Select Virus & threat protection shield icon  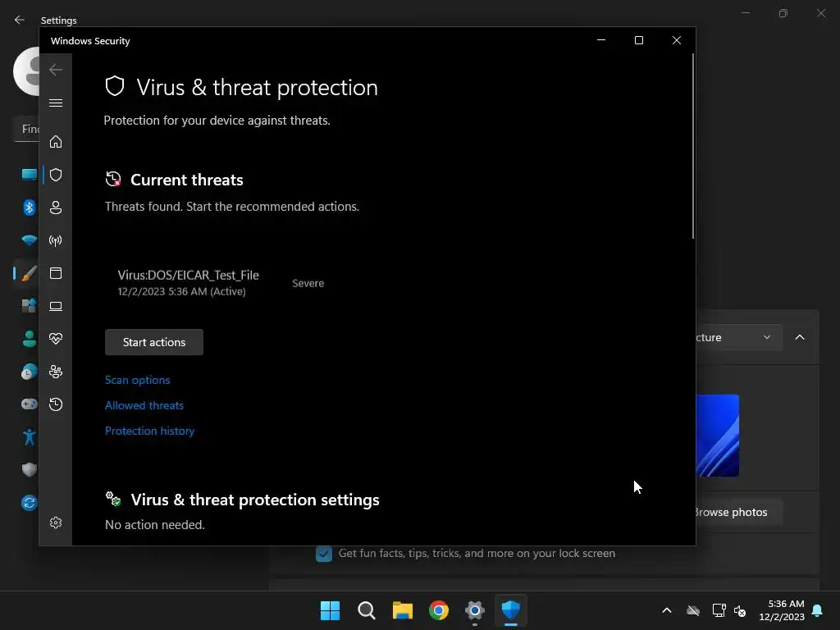pos(56,175)
